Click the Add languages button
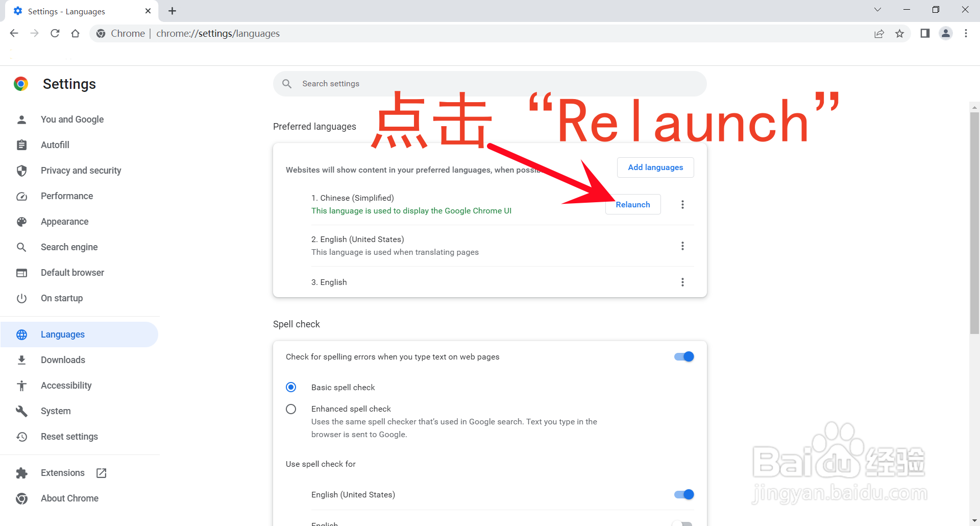 [x=655, y=168]
